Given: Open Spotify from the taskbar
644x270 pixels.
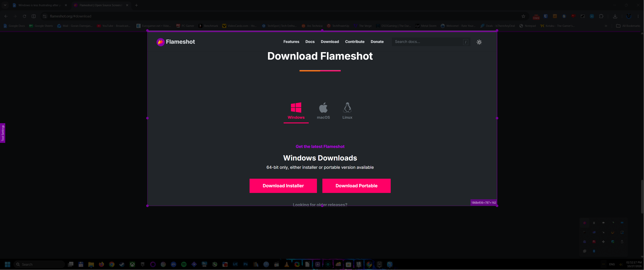Looking at the screenshot, I should 184,265.
